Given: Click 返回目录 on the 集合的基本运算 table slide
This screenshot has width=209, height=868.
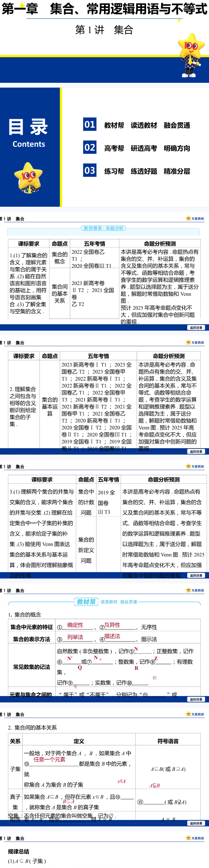Looking at the screenshot, I should pyautogui.click(x=196, y=452).
